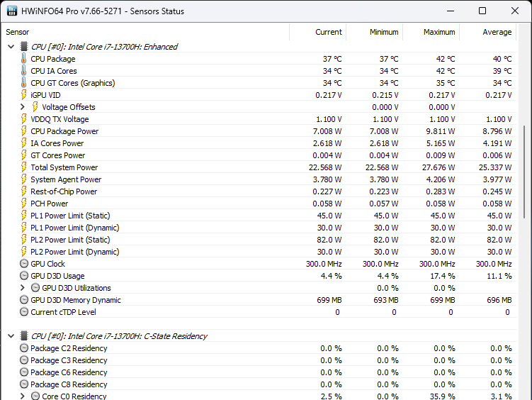Image resolution: width=532 pixels, height=400 pixels.
Task: Collapse the CPU Enhanced sensor group
Action: coord(11,47)
